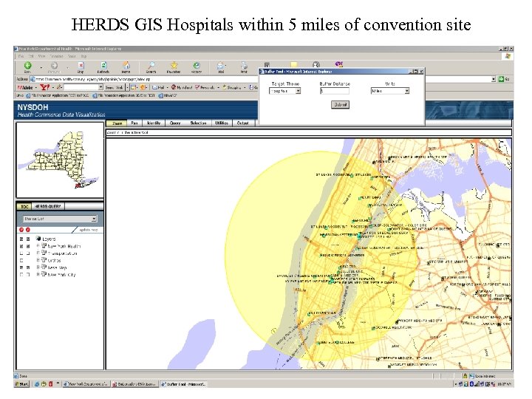Go to the Home page icon
This screenshot has width=532, height=399.
tap(126, 65)
